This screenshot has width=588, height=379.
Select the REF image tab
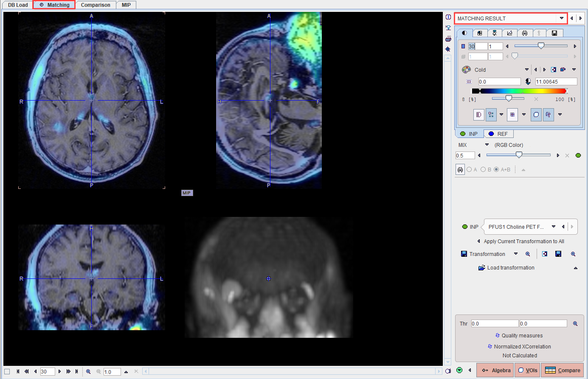click(x=498, y=134)
